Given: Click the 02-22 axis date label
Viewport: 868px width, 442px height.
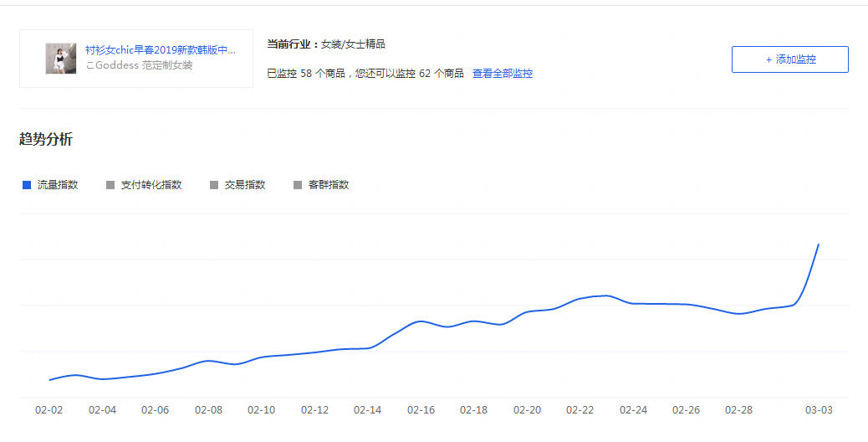Looking at the screenshot, I should (x=580, y=410).
